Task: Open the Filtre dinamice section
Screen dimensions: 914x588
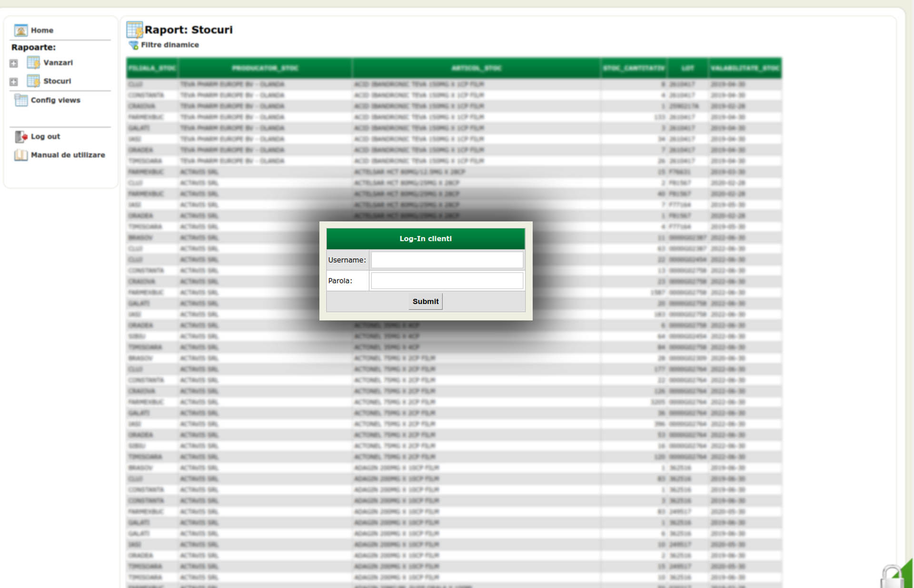Action: 170,45
